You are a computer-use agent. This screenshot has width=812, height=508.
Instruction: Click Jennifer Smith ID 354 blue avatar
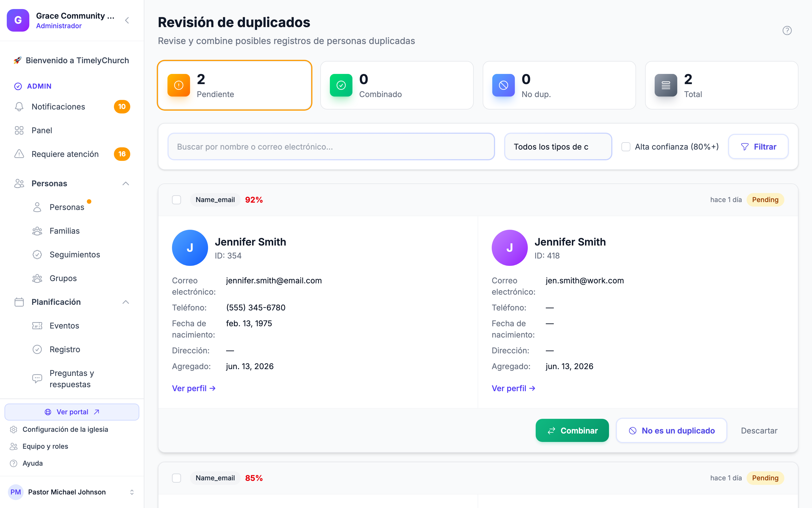(x=190, y=248)
